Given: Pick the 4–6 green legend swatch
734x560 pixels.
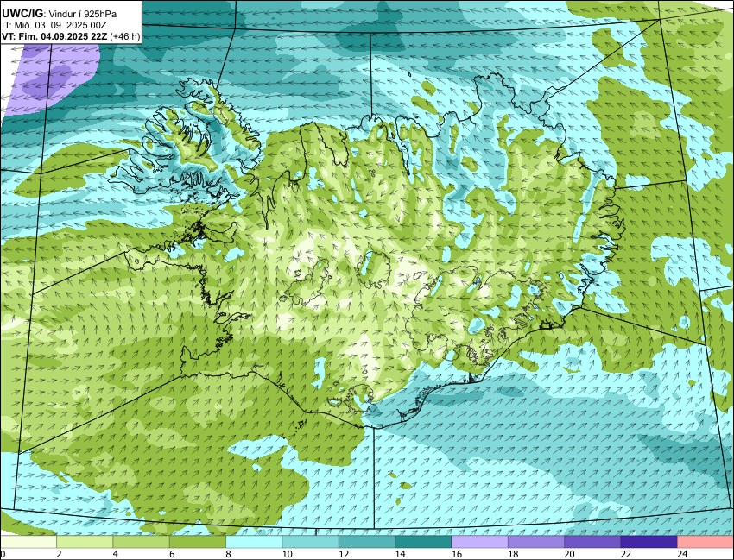Looking at the screenshot, I should 141,542.
